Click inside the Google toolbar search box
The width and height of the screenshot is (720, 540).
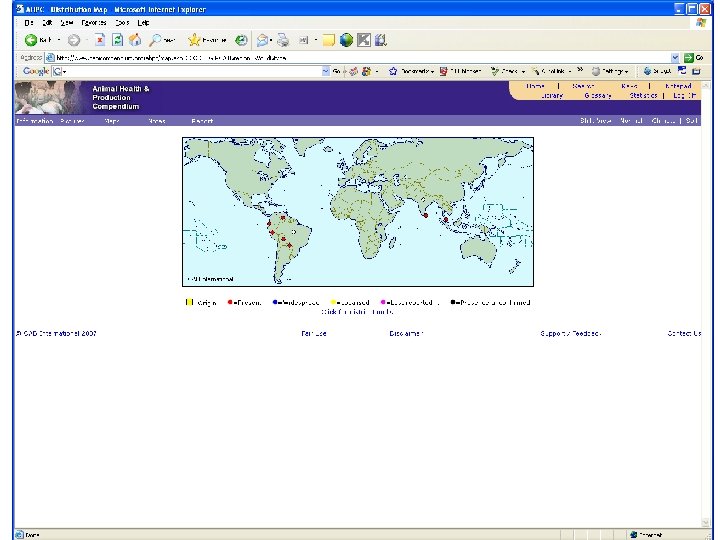194,71
